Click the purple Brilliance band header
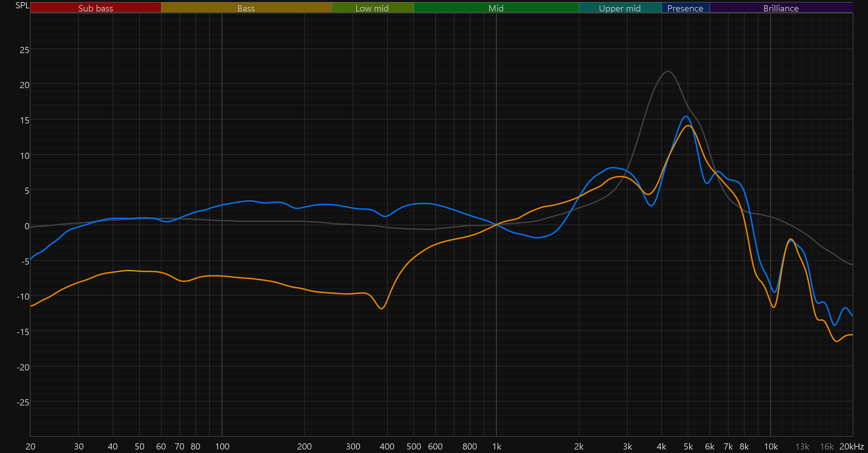 pos(781,8)
